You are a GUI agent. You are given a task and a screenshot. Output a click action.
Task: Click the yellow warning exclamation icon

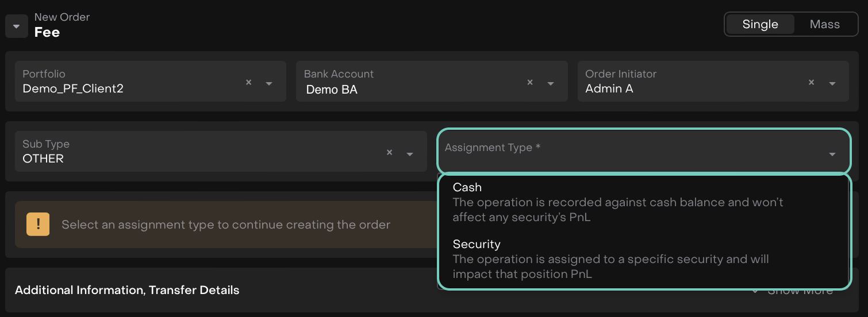[38, 224]
